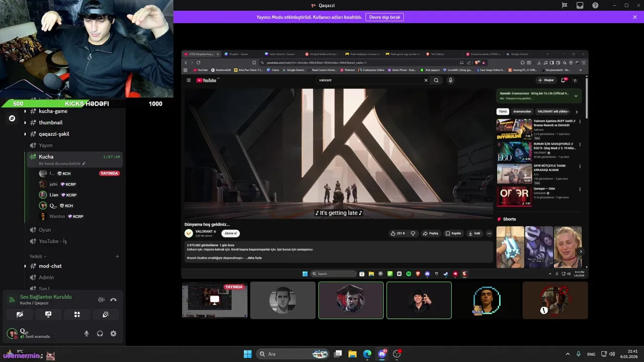The height and width of the screenshot is (362, 644).
Task: Open Discord help question mark icon
Action: 595,6
